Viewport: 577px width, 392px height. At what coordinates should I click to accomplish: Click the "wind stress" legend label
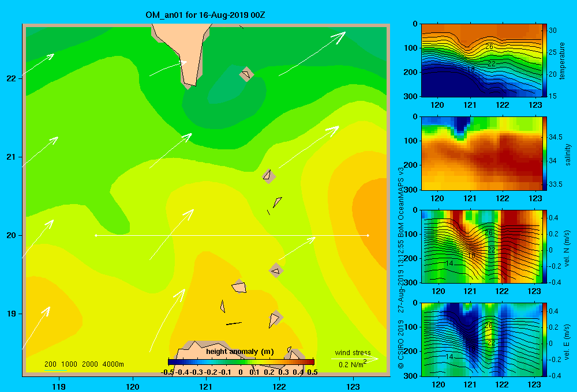coord(353,352)
